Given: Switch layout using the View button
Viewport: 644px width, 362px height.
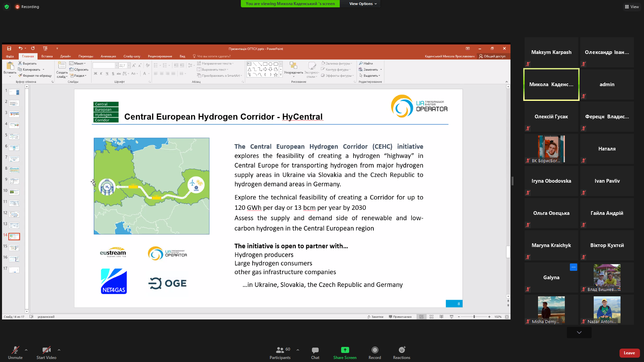Looking at the screenshot, I should coord(632,7).
